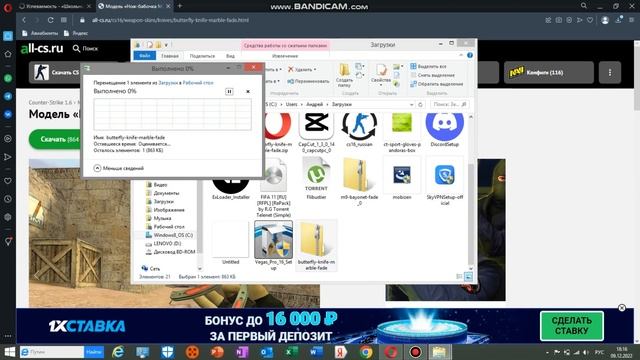The height and width of the screenshot is (360, 640).
Task: Open Quick Access Toolbar dropdown arrow
Action: tap(166, 45)
